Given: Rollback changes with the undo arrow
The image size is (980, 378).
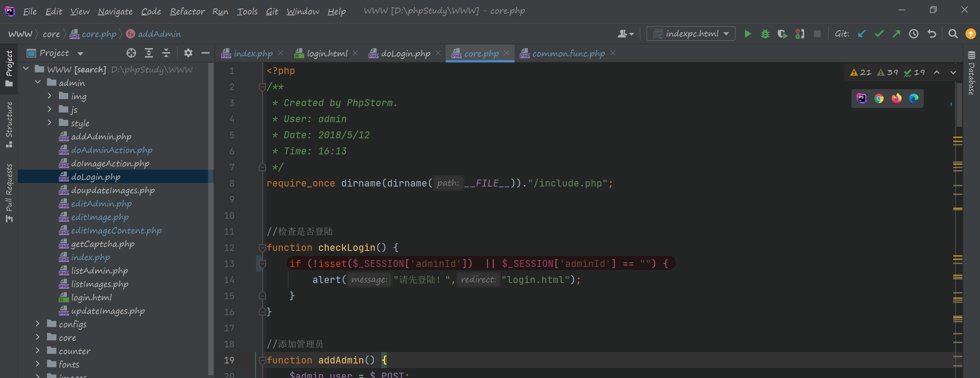Looking at the screenshot, I should point(932,34).
